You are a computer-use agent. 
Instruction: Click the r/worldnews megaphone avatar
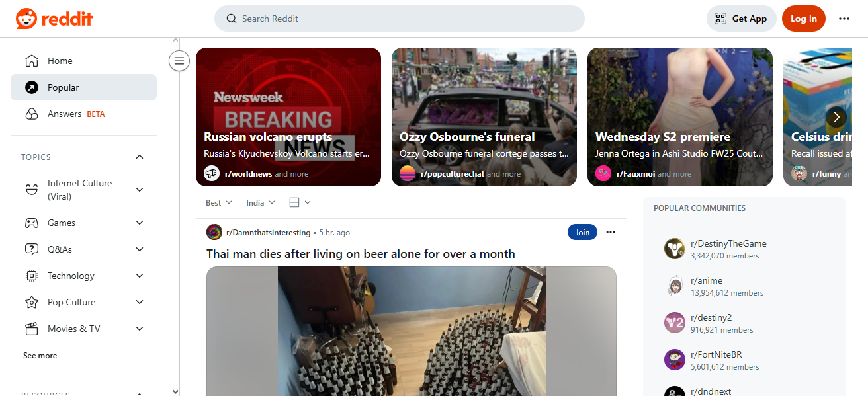coord(212,173)
